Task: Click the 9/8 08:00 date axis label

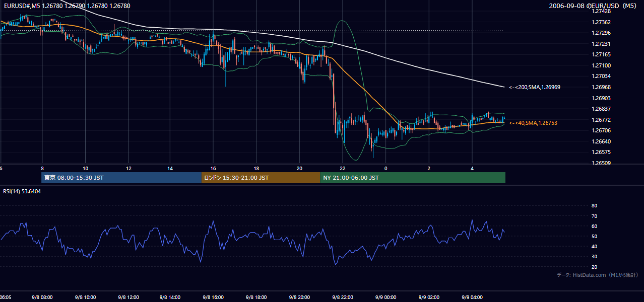Action: (x=42, y=297)
